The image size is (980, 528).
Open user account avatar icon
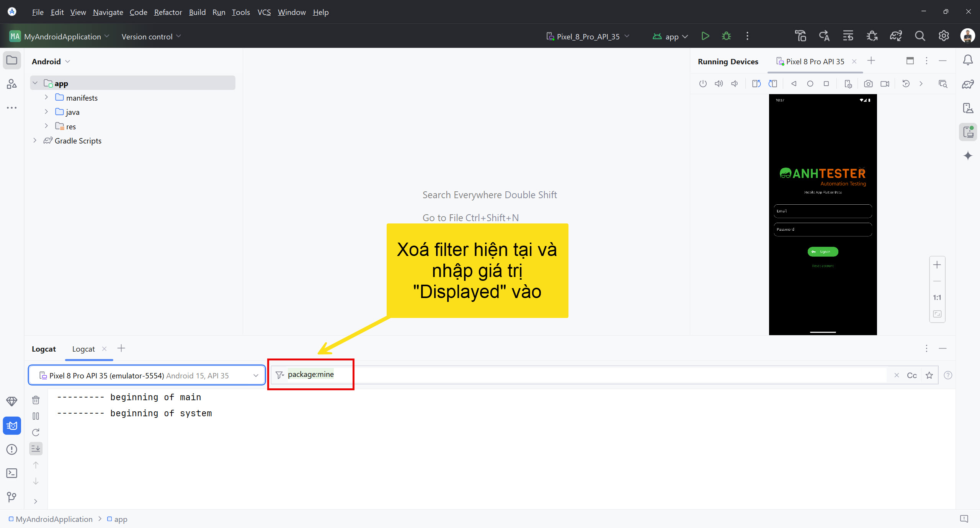pyautogui.click(x=967, y=36)
